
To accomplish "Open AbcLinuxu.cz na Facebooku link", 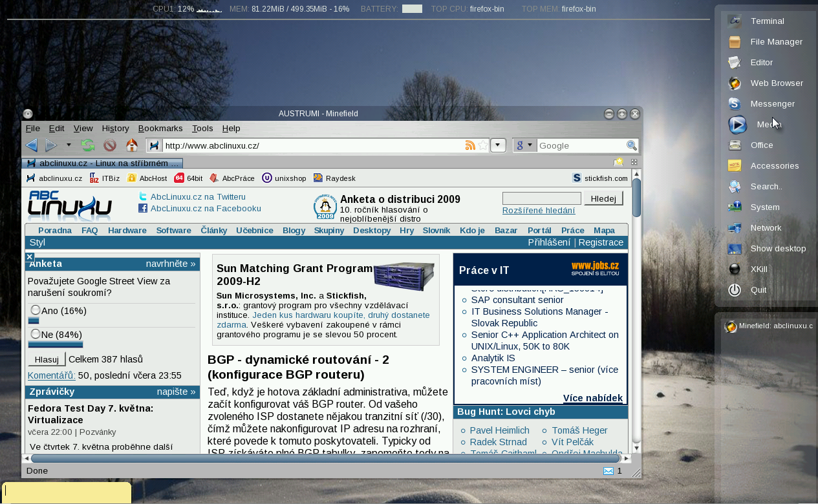I will (x=206, y=208).
